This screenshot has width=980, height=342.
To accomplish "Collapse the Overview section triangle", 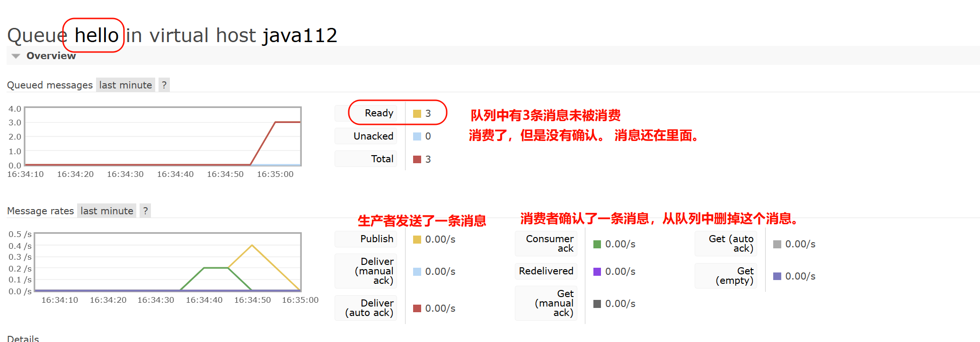I will click(16, 56).
